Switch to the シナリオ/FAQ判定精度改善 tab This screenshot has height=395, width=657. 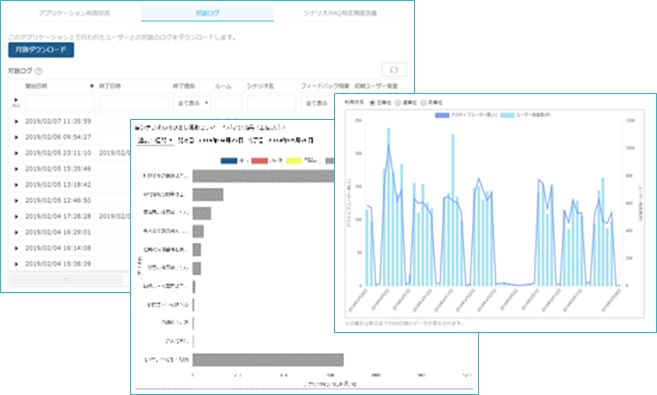click(340, 13)
